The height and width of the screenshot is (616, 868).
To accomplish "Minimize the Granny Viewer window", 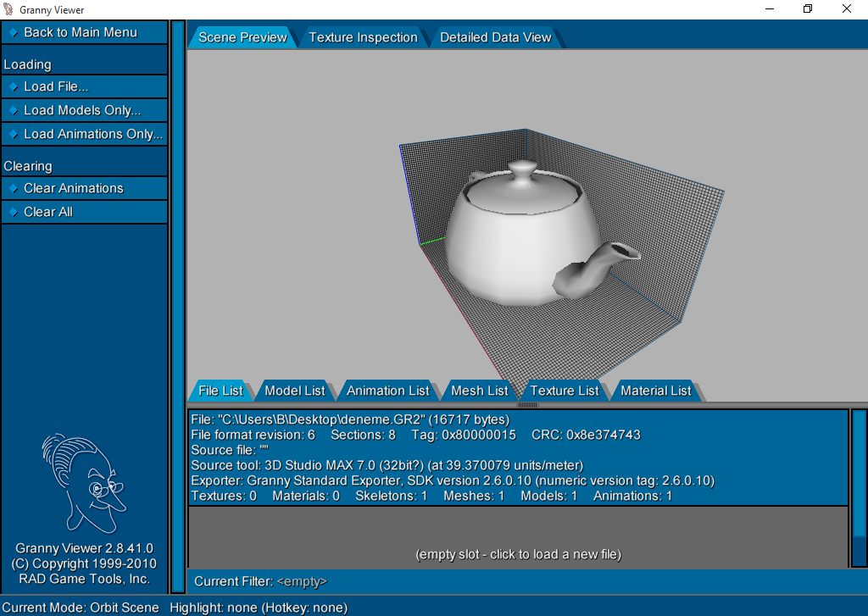I will pyautogui.click(x=770, y=8).
